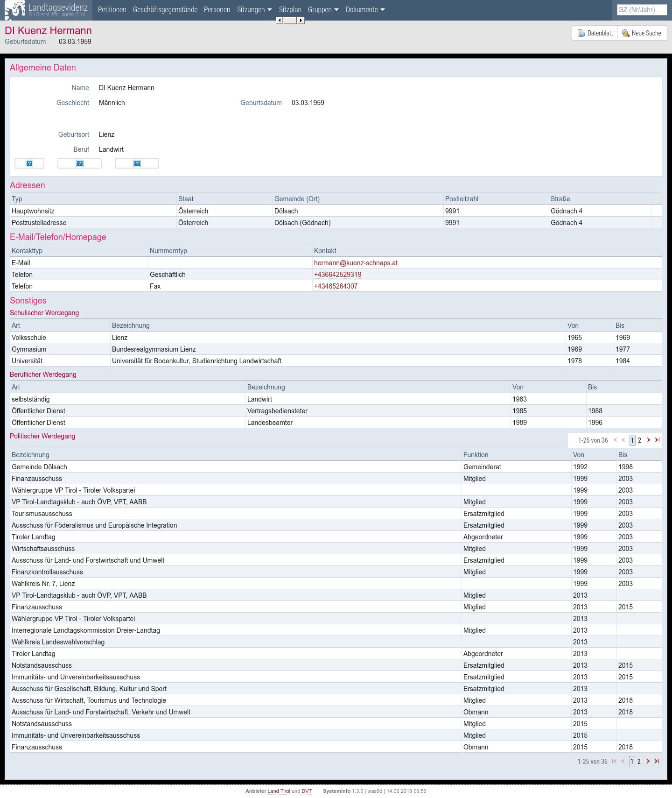
Task: Go to previous page in upper paginator
Action: (x=623, y=440)
